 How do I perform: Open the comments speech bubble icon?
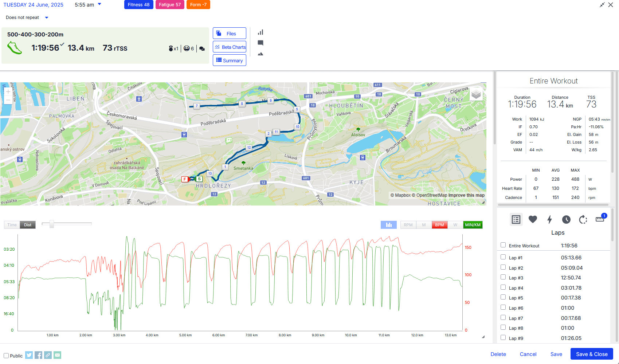pyautogui.click(x=260, y=43)
